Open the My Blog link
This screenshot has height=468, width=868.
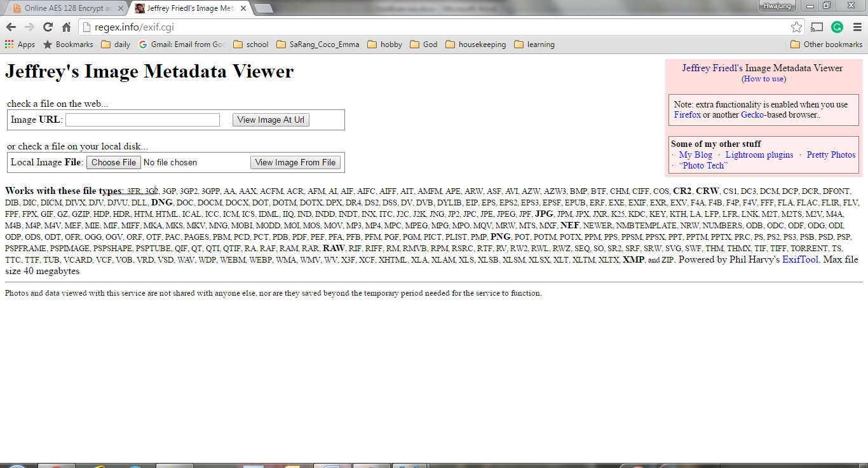click(695, 155)
